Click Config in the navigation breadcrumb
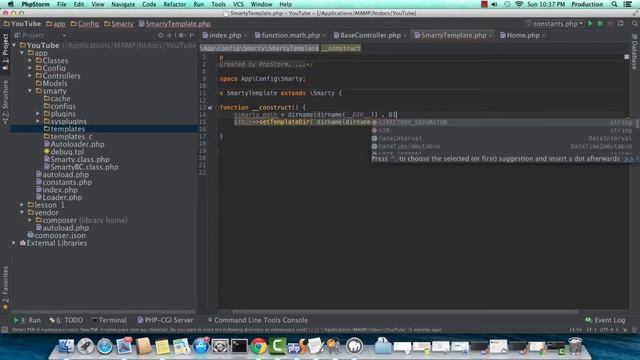This screenshot has width=640, height=360. pyautogui.click(x=84, y=24)
